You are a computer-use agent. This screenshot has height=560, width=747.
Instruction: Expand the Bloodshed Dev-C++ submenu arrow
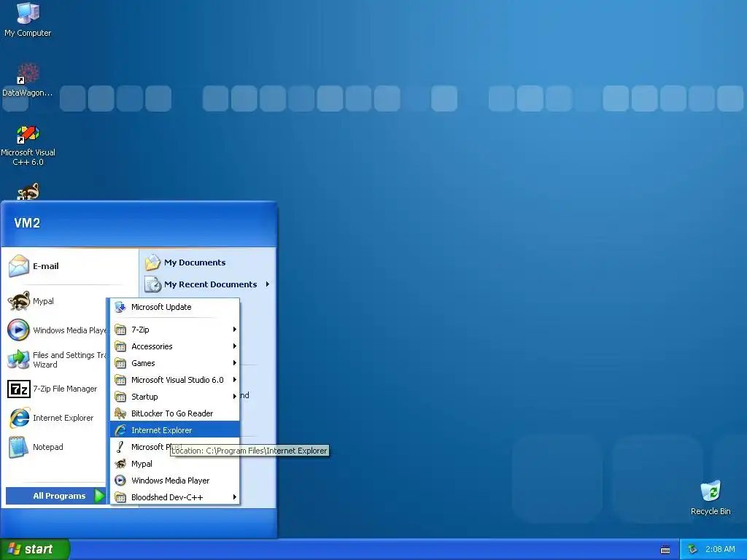[x=234, y=497]
